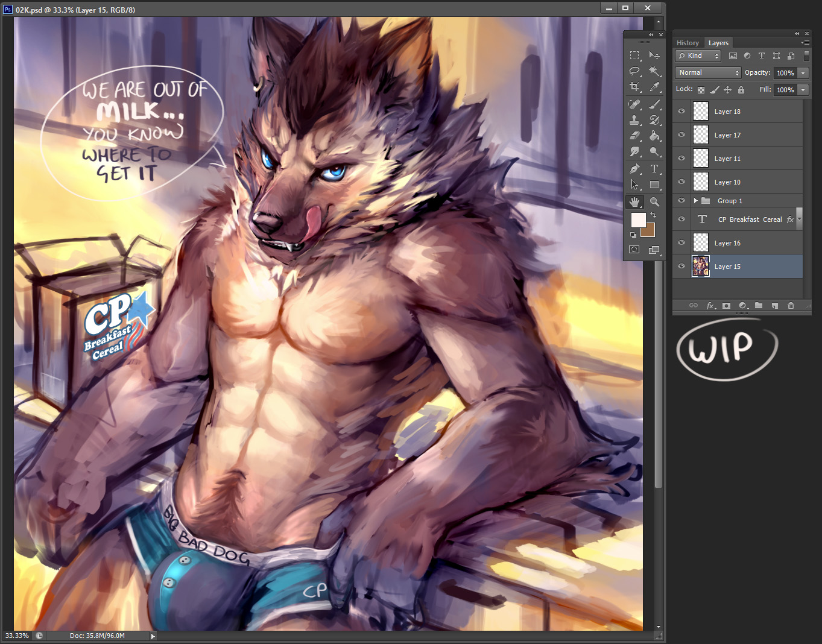Create a new layer group
This screenshot has height=644, width=822.
tap(759, 306)
